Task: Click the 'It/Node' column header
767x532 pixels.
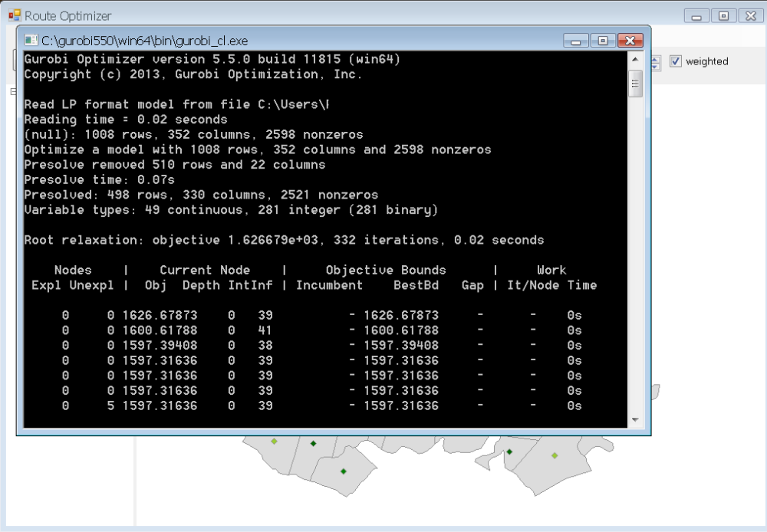Action: [533, 286]
